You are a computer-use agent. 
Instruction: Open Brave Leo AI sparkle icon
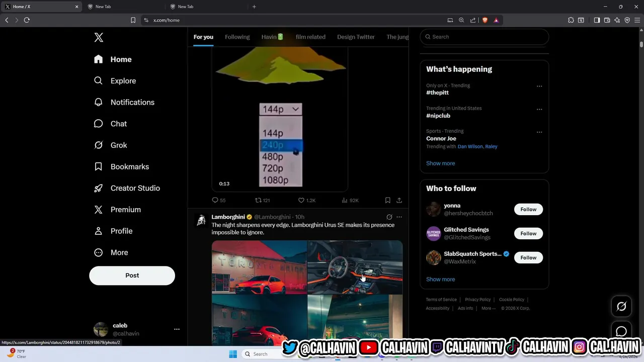click(x=617, y=20)
